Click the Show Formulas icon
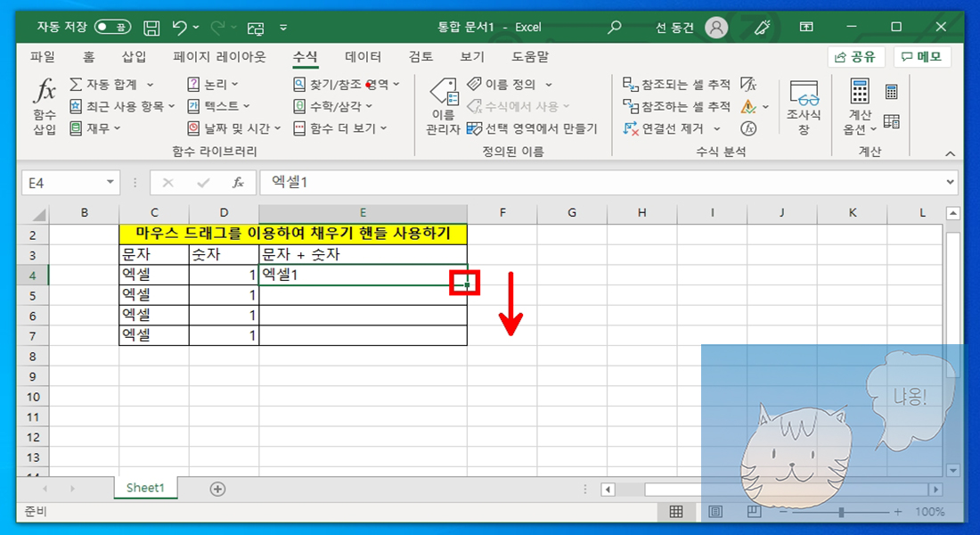The image size is (980, 535). [748, 84]
